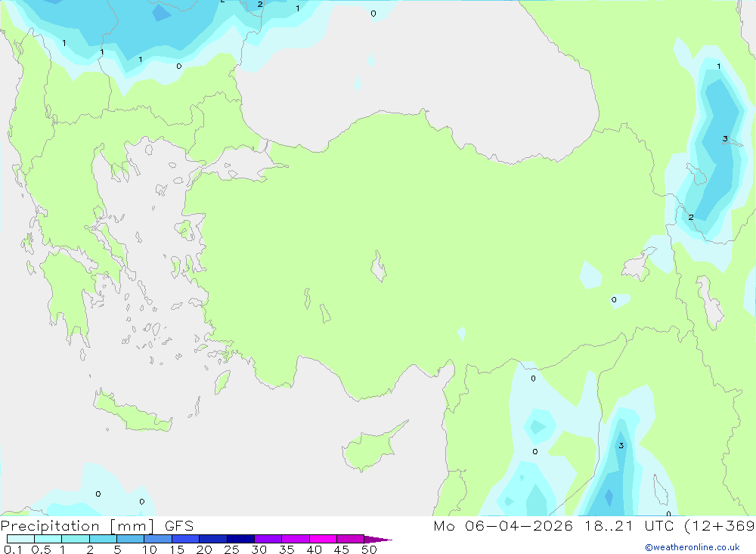Pick the 15–20 mm legend color
The image size is (756, 554).
pyautogui.click(x=186, y=539)
